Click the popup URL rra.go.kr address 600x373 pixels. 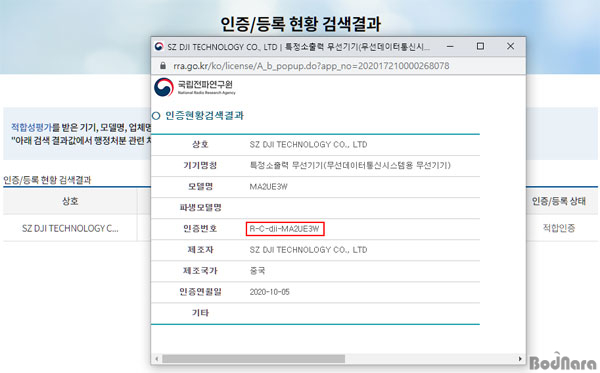[311, 66]
